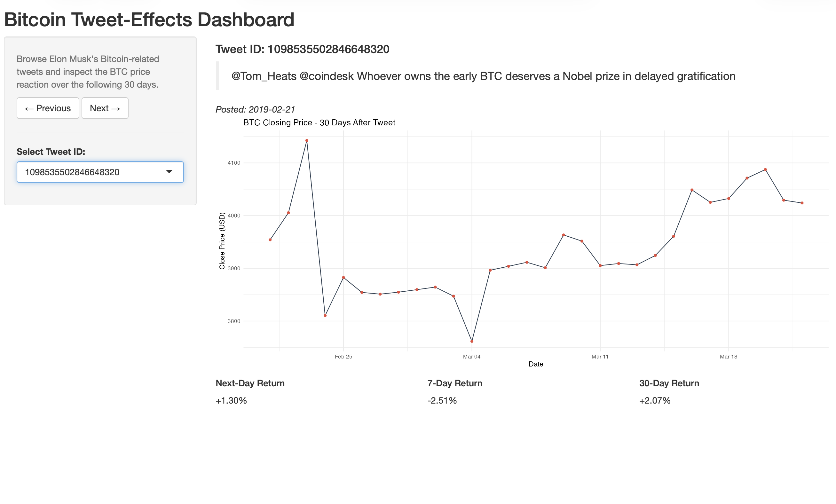Click the 4000 y-axis label
Viewport: 836px width, 504px height.
click(234, 216)
